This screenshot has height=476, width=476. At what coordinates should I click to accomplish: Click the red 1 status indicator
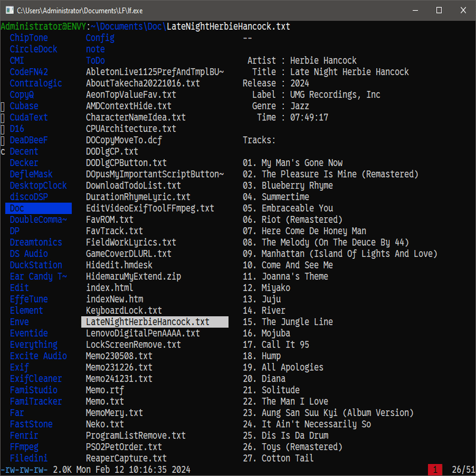coord(435,470)
